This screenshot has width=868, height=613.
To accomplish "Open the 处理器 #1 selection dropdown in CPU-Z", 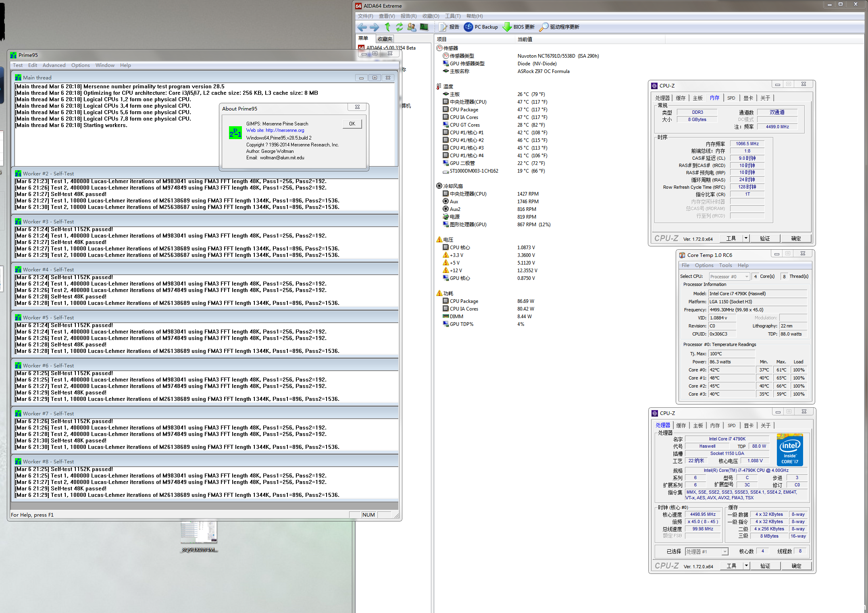I will tap(706, 552).
